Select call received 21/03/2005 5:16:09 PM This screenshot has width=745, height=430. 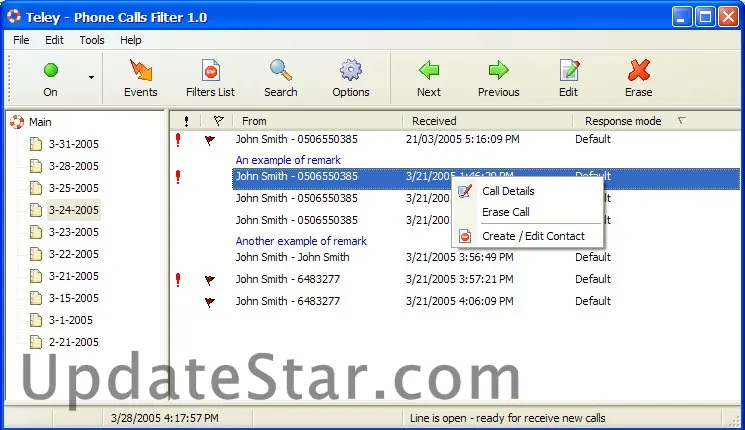pyautogui.click(x=462, y=139)
